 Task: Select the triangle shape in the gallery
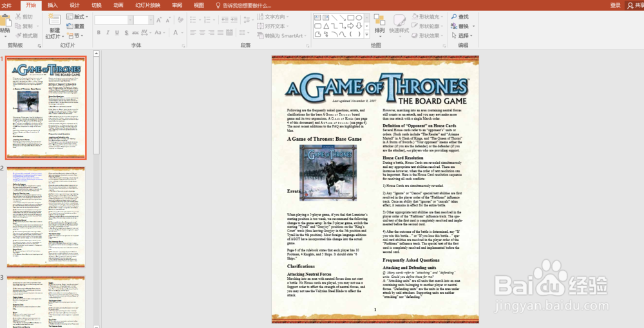click(326, 26)
